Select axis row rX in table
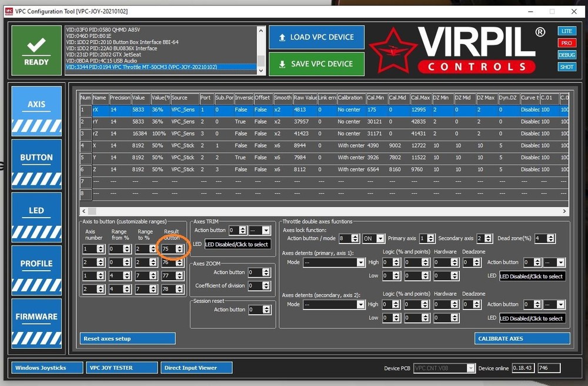 coord(325,110)
